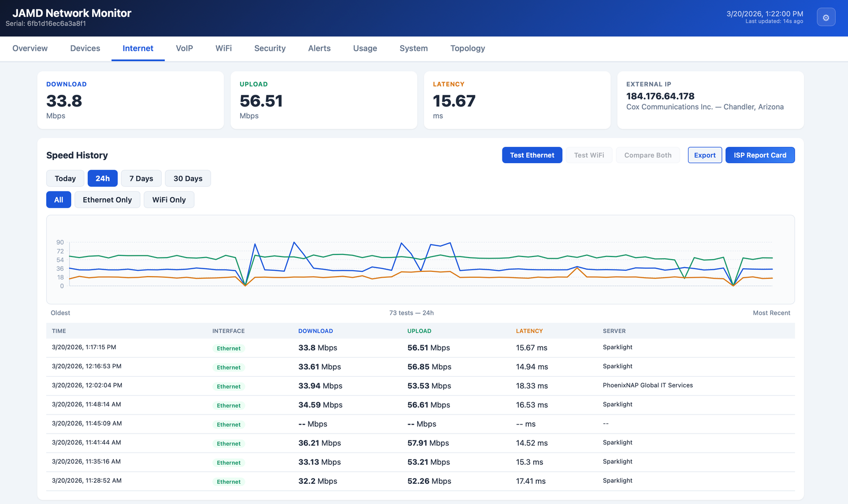Show the 30 Days history
The height and width of the screenshot is (504, 848).
coord(188,179)
